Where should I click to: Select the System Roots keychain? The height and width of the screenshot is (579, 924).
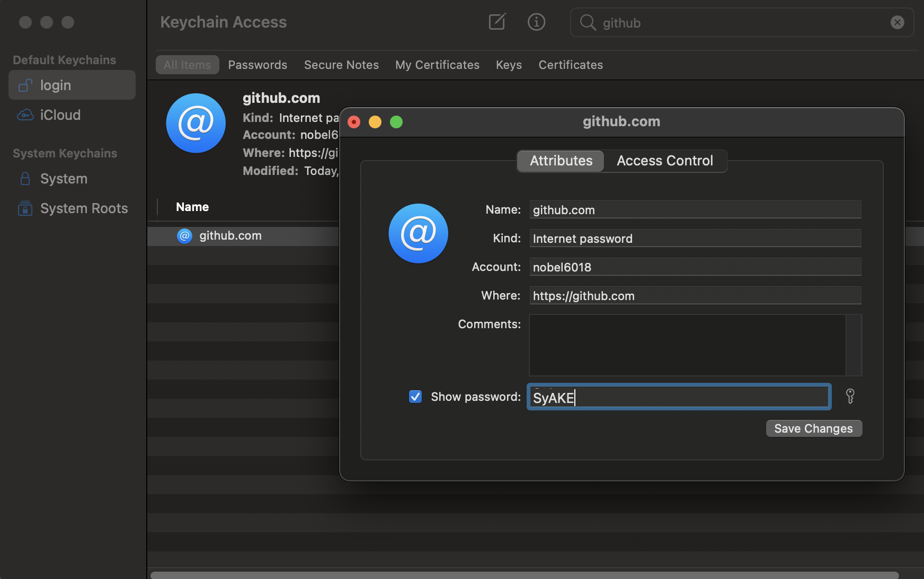pyautogui.click(x=72, y=208)
